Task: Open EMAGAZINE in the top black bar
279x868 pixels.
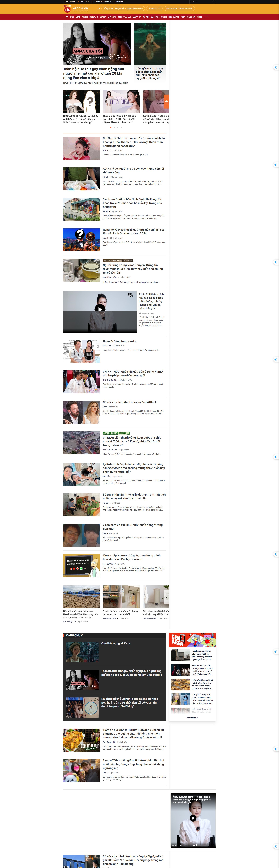Action: tap(70, 2)
